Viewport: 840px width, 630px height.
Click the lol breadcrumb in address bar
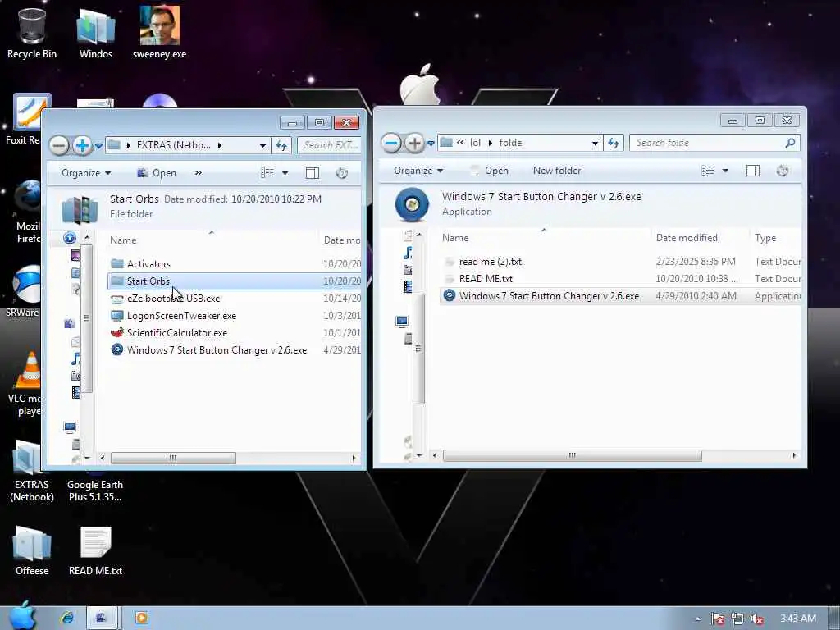pos(475,143)
